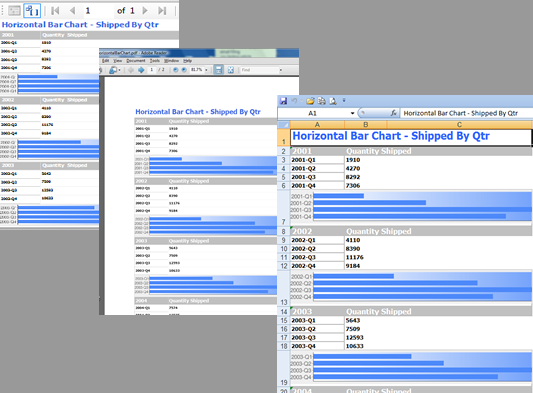533x393 pixels.
Task: Zoom in in Adobe Reader
Action: coord(184,70)
